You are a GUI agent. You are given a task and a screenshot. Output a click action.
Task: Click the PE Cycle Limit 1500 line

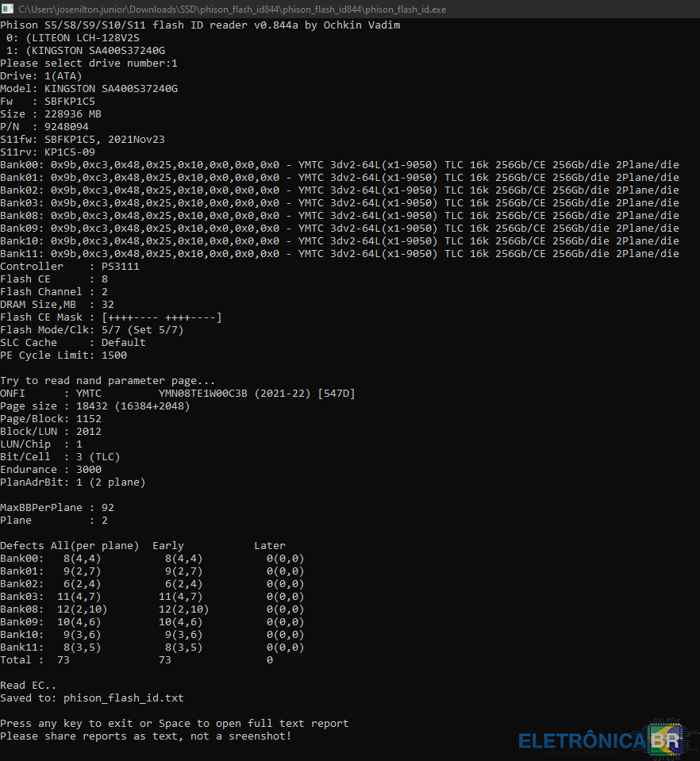click(63, 356)
